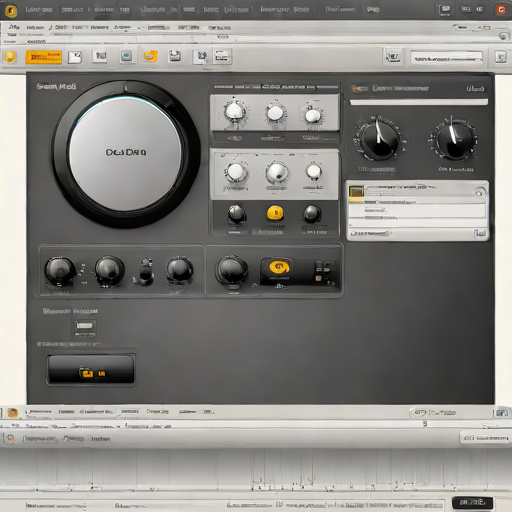Click the round yellow icon in the toolbar
Image resolution: width=512 pixels, height=512 pixels.
point(10,56)
